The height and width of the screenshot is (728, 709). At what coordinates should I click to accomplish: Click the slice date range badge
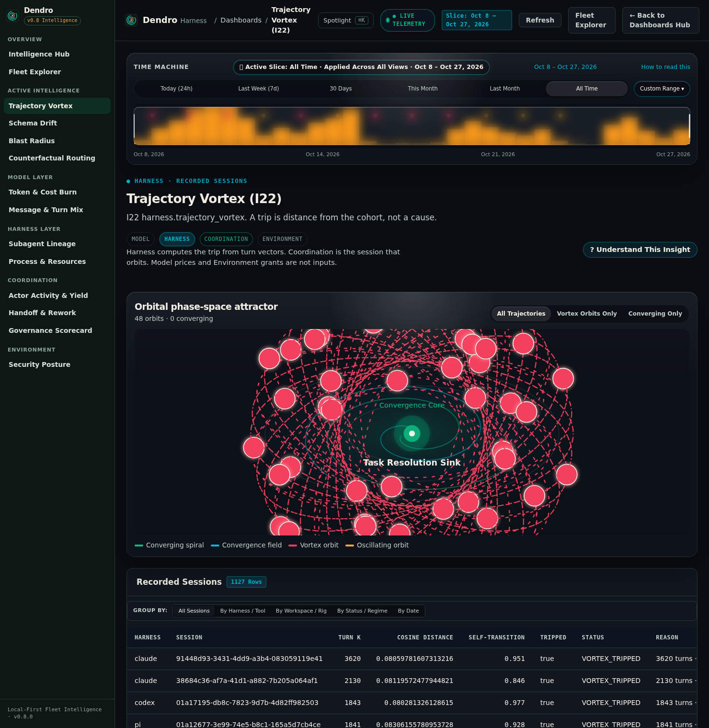(477, 20)
